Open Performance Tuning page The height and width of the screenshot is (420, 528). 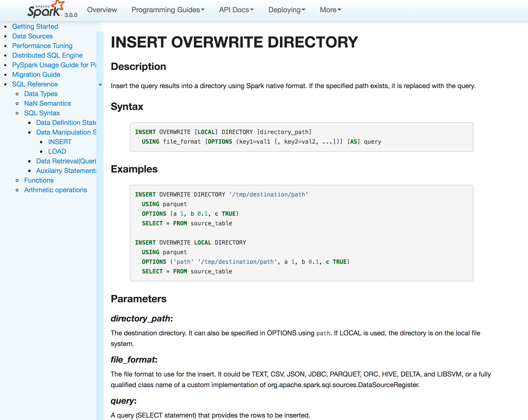coord(42,46)
